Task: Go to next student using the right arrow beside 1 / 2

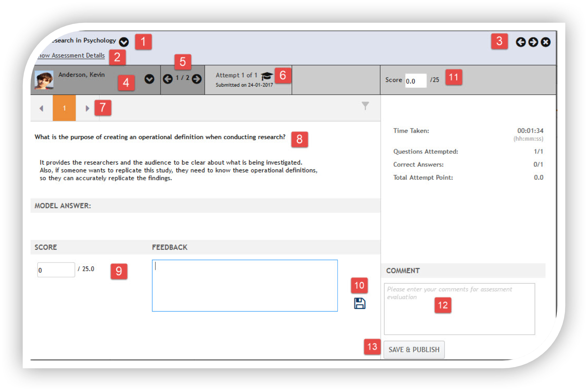Action: [x=197, y=79]
